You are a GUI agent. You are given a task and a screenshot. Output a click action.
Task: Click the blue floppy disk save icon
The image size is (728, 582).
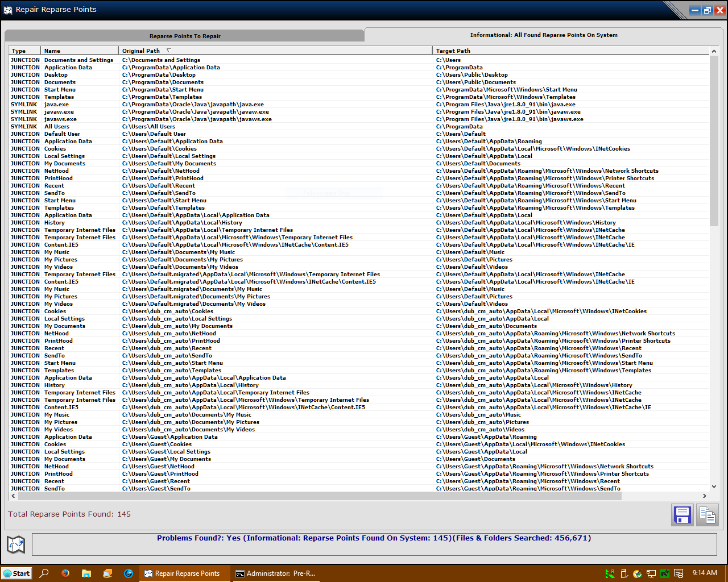682,515
